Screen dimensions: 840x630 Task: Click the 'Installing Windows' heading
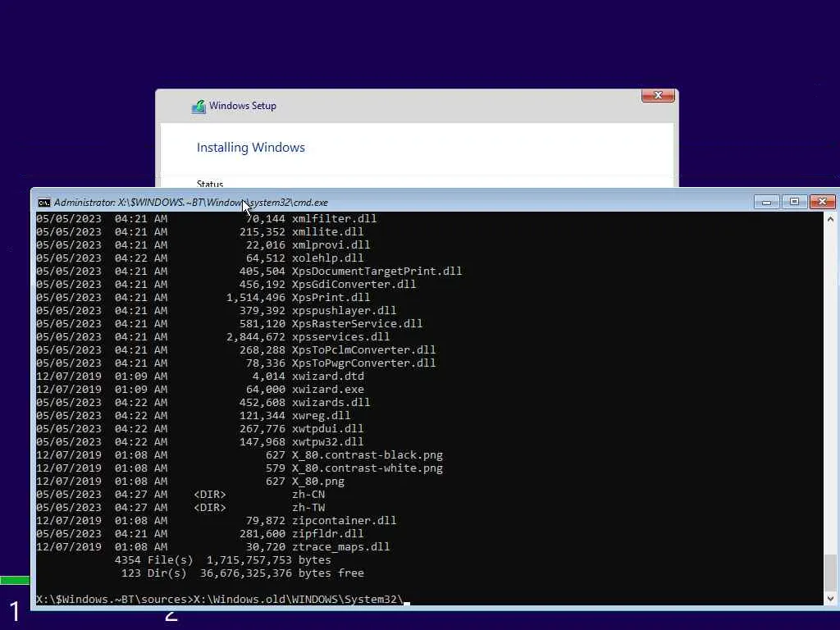point(251,148)
